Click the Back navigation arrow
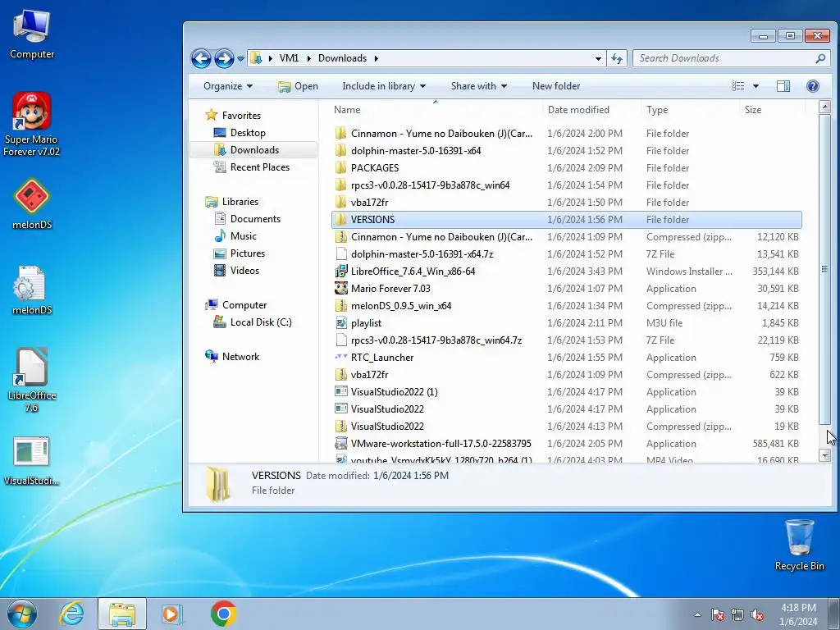 202,58
